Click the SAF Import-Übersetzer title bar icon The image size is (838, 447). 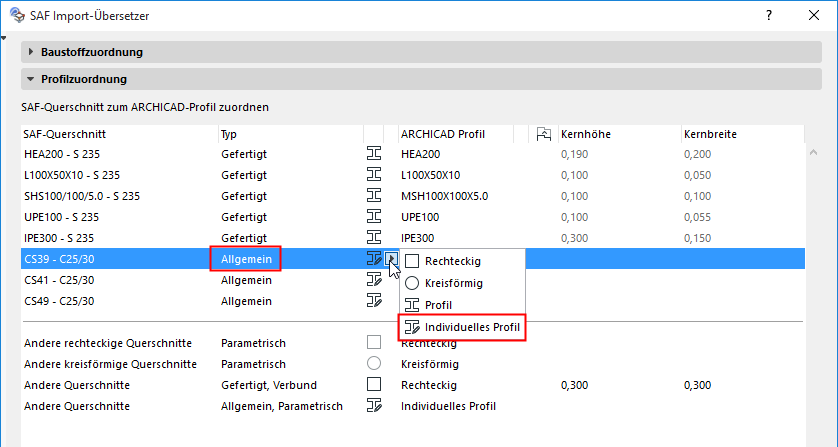18,16
